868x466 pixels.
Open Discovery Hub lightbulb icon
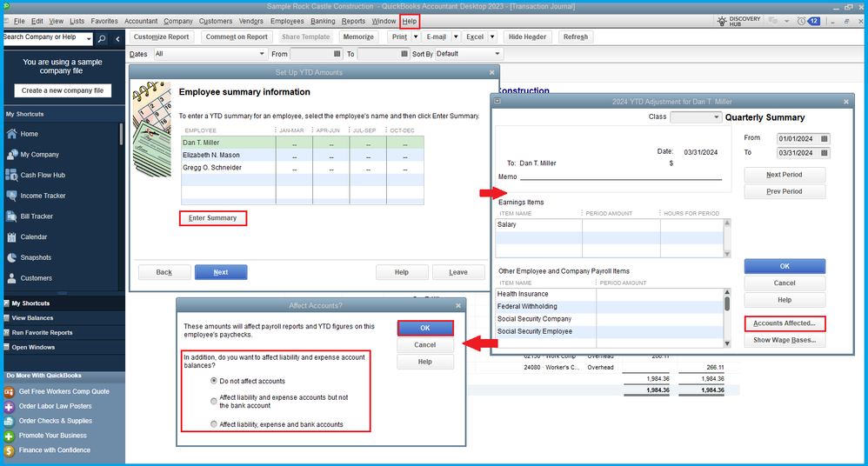tap(722, 21)
